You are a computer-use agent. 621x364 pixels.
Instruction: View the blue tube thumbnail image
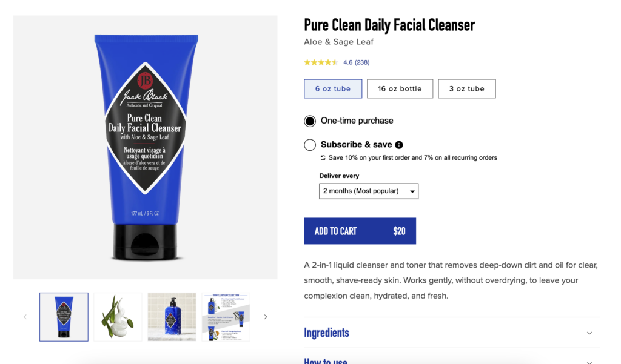click(x=64, y=317)
